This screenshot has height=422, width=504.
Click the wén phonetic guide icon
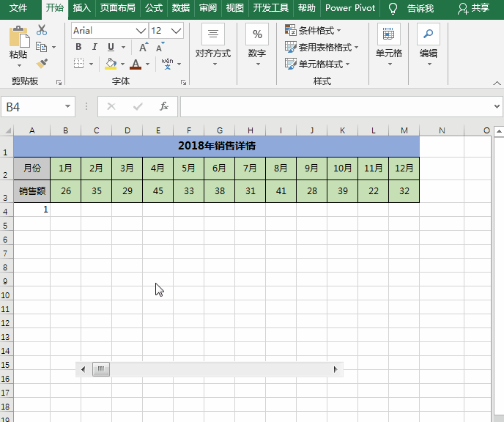167,64
